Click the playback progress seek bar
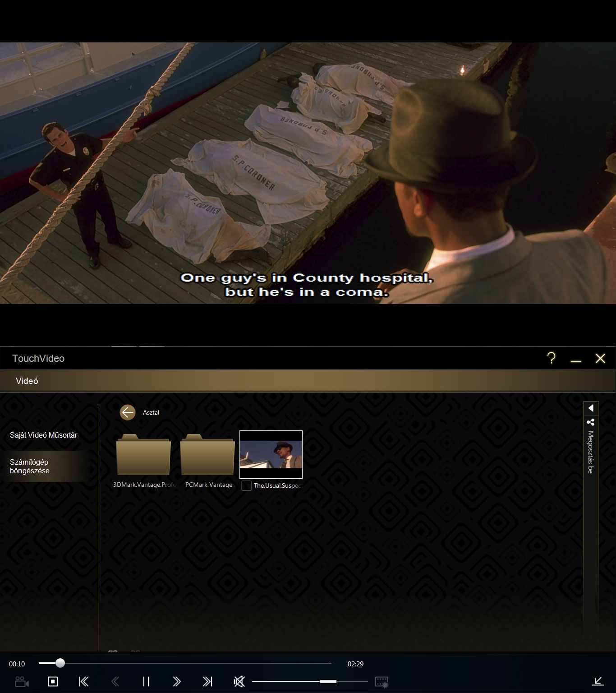Viewport: 616px width, 693px height. pyautogui.click(x=185, y=663)
